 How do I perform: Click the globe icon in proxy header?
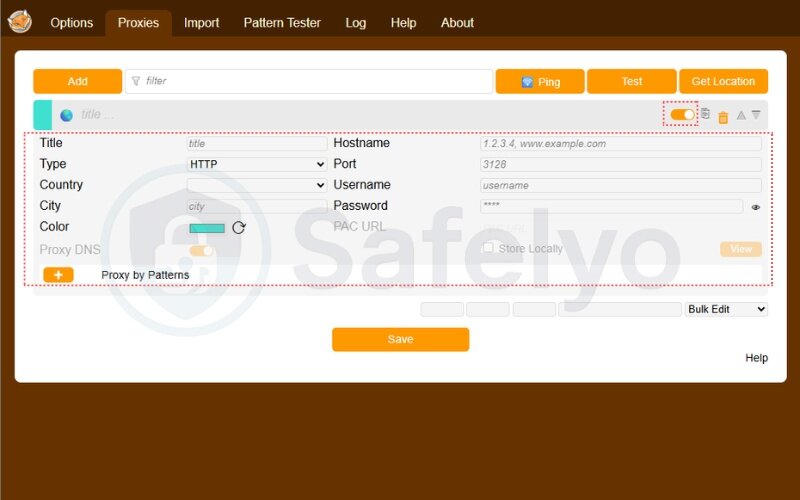(x=66, y=115)
